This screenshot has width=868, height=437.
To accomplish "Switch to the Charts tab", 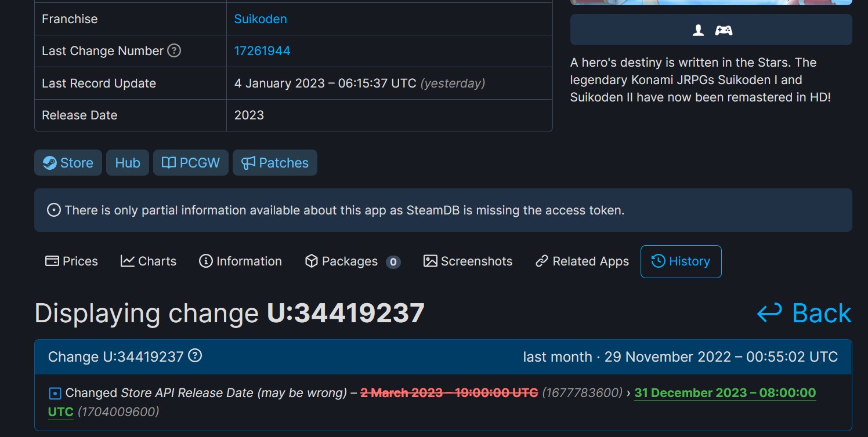I will point(149,261).
